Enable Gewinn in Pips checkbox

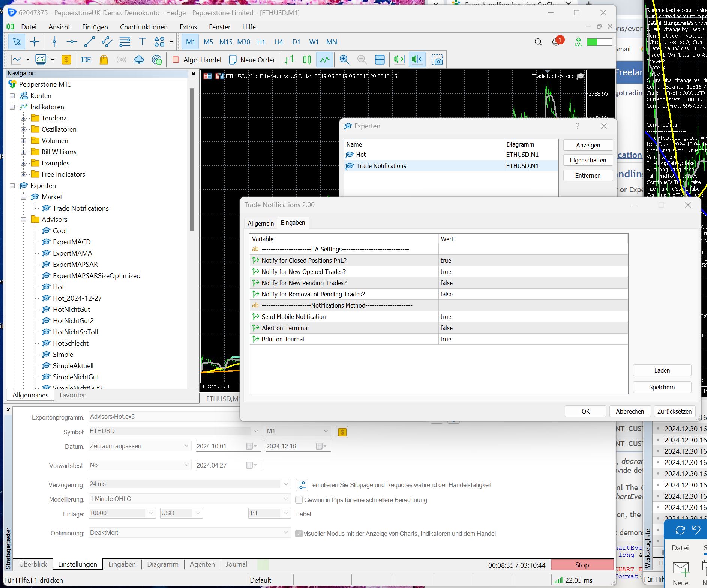click(x=299, y=500)
